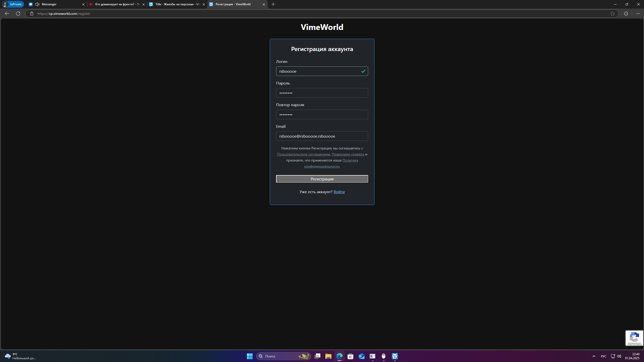Screen dimensions: 644x362
Task: Click into the Email input field
Action: point(322,136)
